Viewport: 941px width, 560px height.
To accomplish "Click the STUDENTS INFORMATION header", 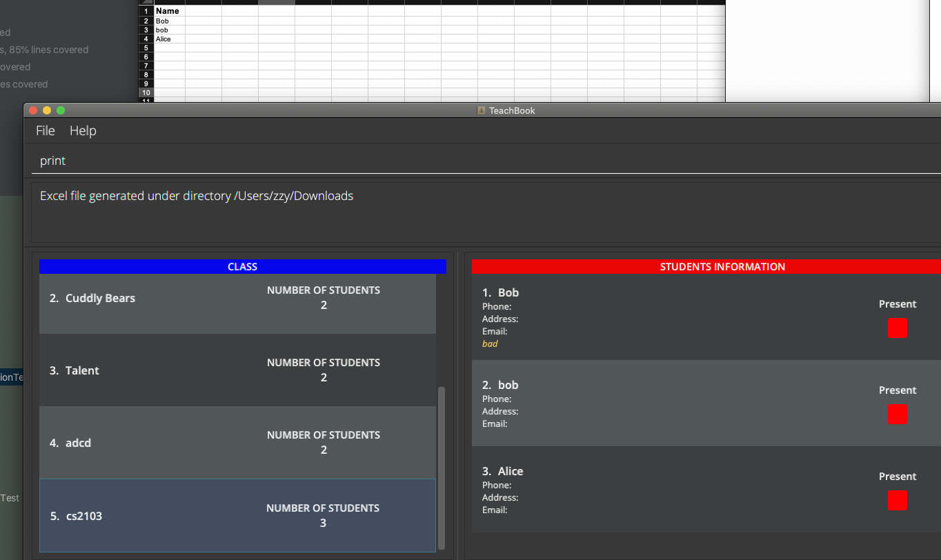I will pyautogui.click(x=721, y=267).
